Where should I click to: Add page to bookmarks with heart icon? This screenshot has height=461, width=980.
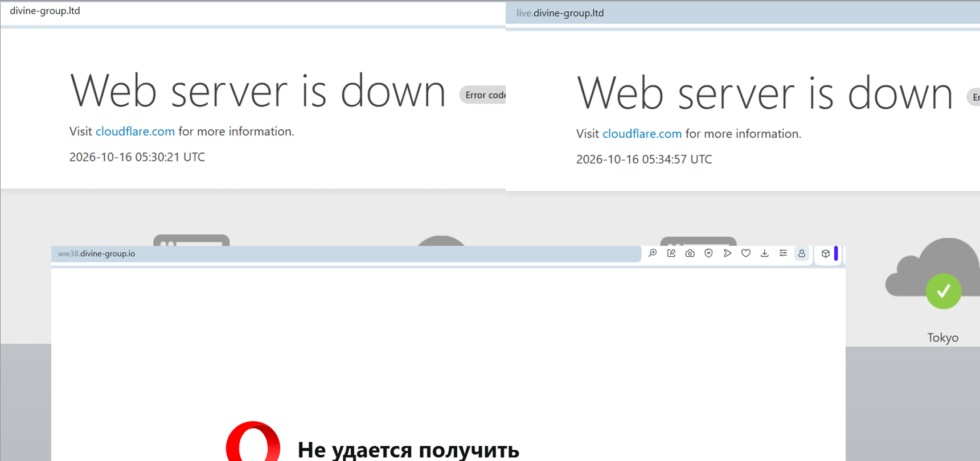(x=746, y=253)
